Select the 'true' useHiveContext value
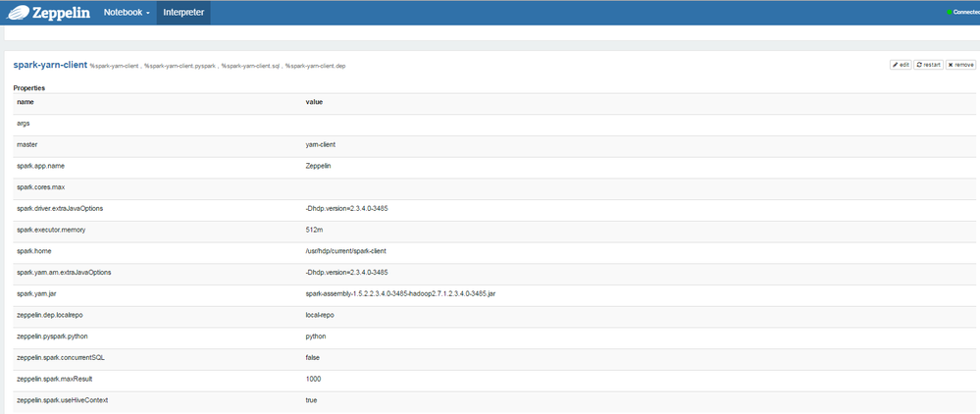 point(312,400)
